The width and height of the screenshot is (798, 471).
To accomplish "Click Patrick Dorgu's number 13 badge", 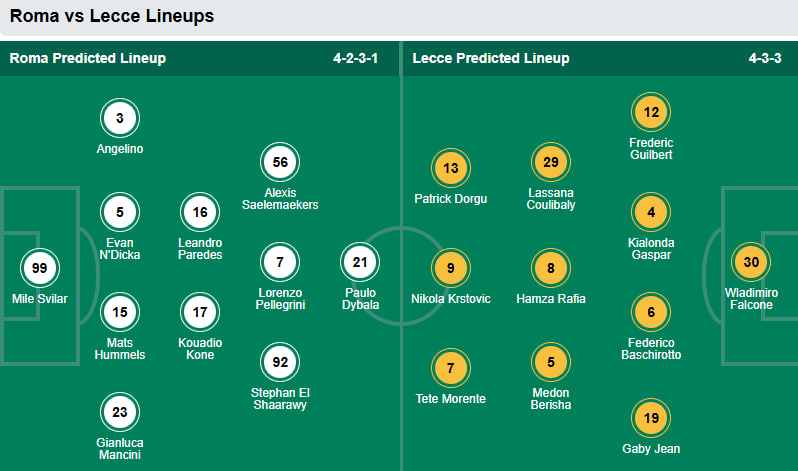I will pos(450,168).
